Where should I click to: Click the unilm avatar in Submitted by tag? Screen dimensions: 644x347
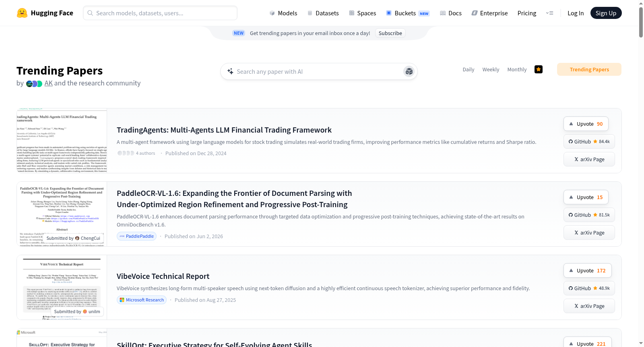85,312
